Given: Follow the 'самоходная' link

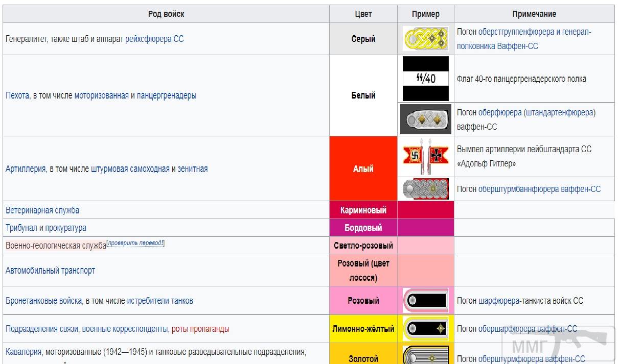Looking at the screenshot, I should [150, 169].
